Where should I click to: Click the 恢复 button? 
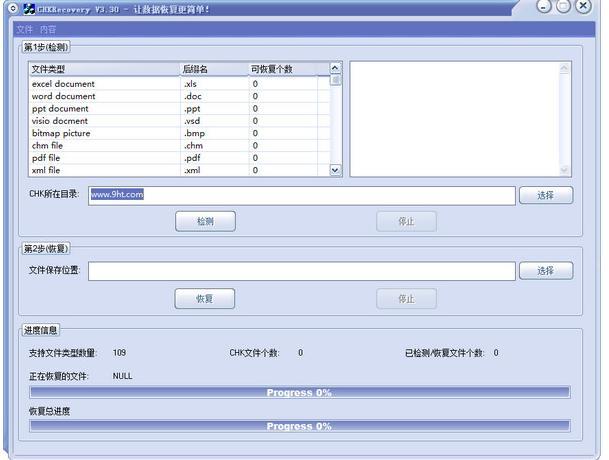point(205,298)
